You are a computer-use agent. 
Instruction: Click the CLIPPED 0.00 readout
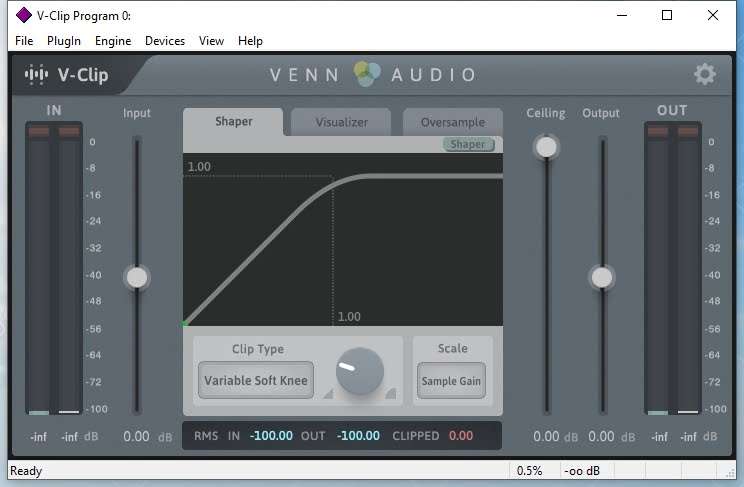pyautogui.click(x=461, y=436)
